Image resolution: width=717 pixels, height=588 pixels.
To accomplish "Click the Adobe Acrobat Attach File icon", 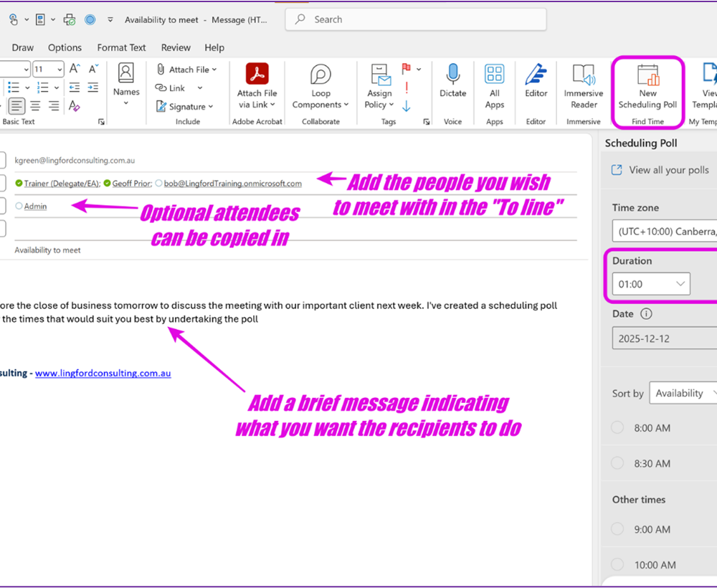I will pos(257,75).
